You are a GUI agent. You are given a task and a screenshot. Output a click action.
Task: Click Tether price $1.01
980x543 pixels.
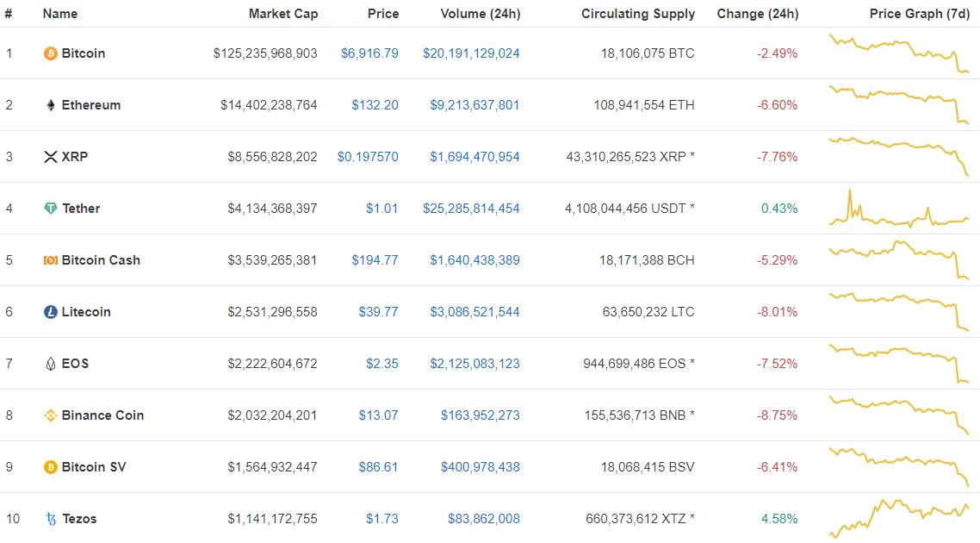[381, 209]
